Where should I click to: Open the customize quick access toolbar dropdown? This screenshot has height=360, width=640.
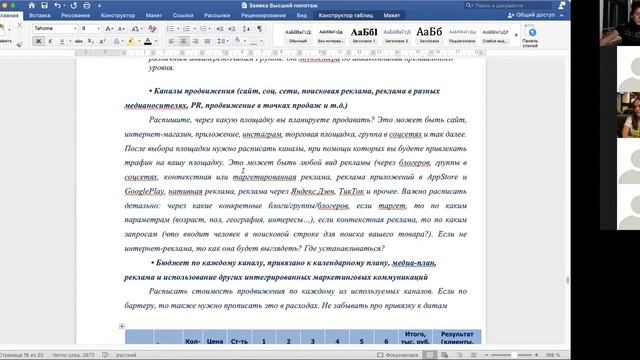click(x=99, y=6)
